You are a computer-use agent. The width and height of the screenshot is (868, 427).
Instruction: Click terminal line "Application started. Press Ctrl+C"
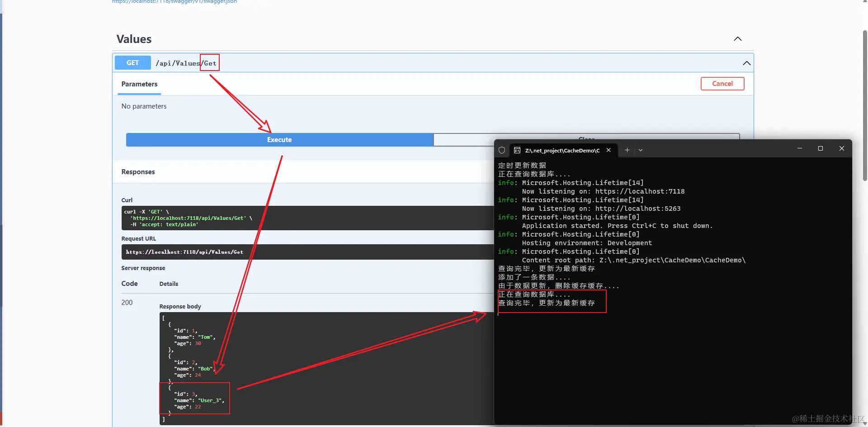[x=617, y=226]
